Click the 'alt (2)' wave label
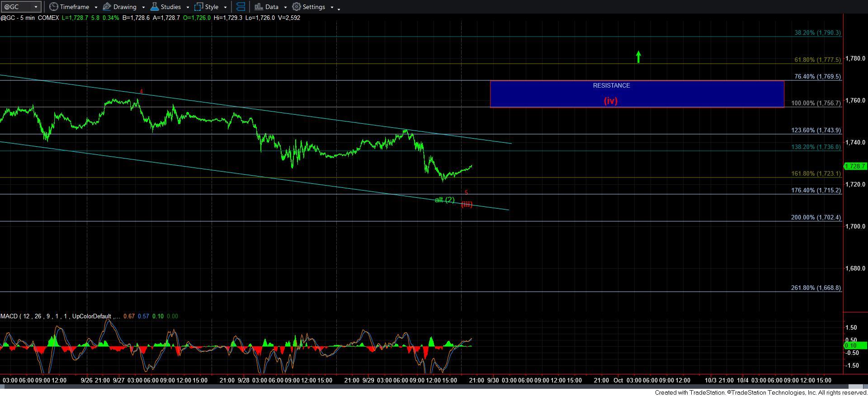The image size is (868, 396). pos(444,200)
